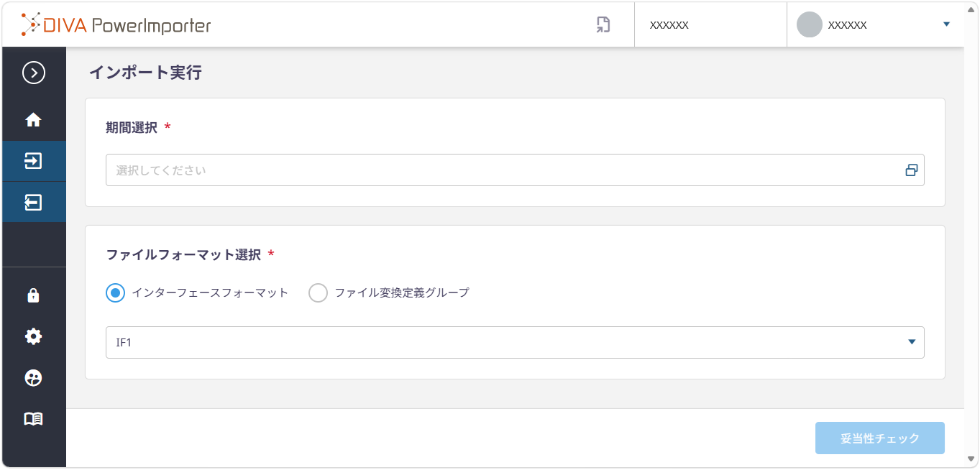Go to Home via house icon
Viewport: 980px width, 470px height.
[x=34, y=120]
